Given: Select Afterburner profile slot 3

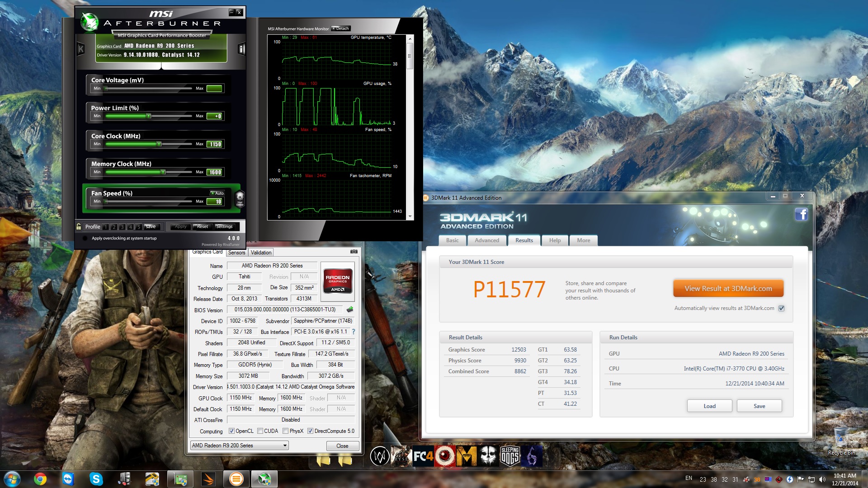Looking at the screenshot, I should pos(122,227).
